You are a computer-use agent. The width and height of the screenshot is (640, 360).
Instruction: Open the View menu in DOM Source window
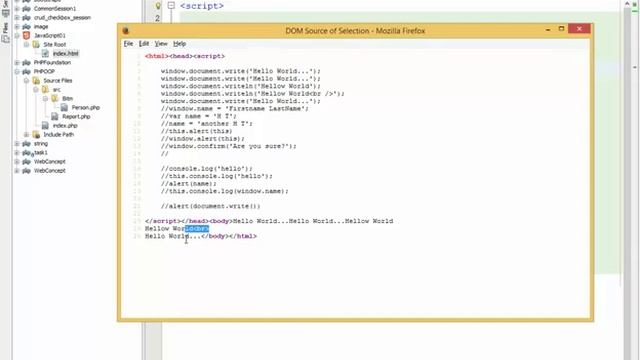pyautogui.click(x=161, y=43)
